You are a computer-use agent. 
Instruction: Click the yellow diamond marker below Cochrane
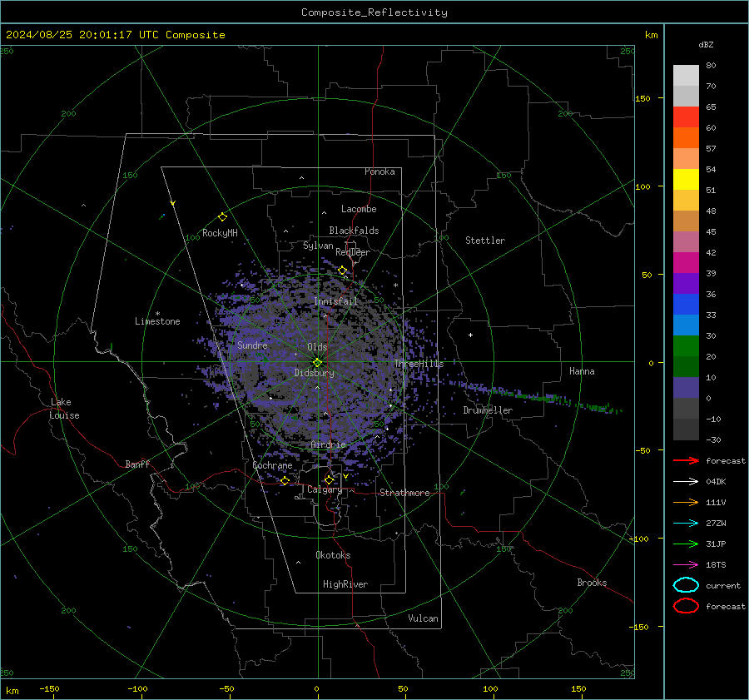tap(285, 480)
